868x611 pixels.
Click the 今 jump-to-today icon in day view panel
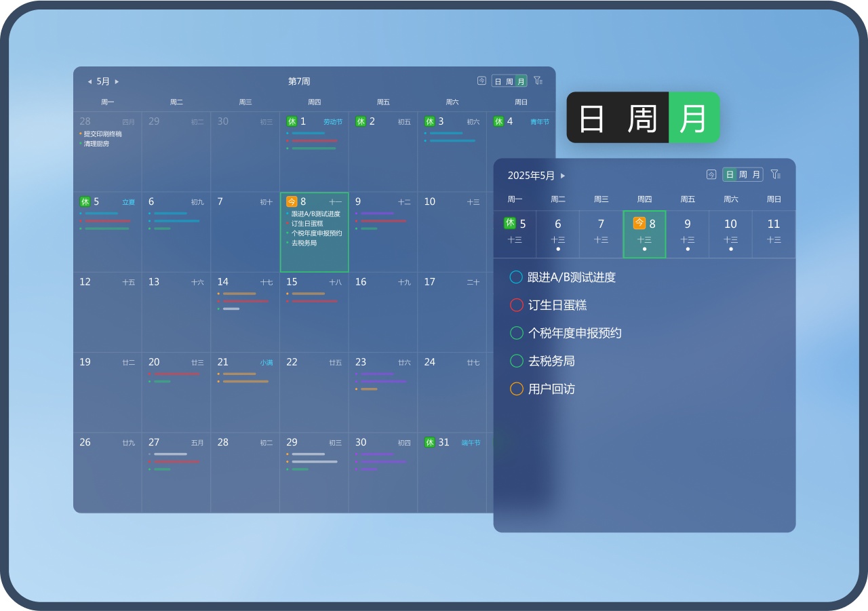pos(711,174)
